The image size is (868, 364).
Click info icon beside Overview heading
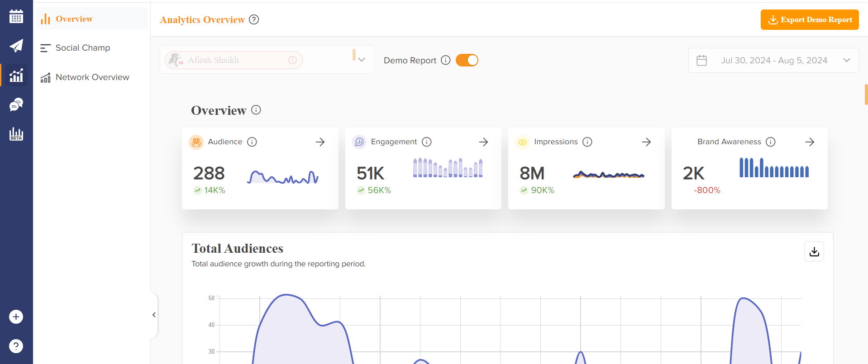[256, 110]
